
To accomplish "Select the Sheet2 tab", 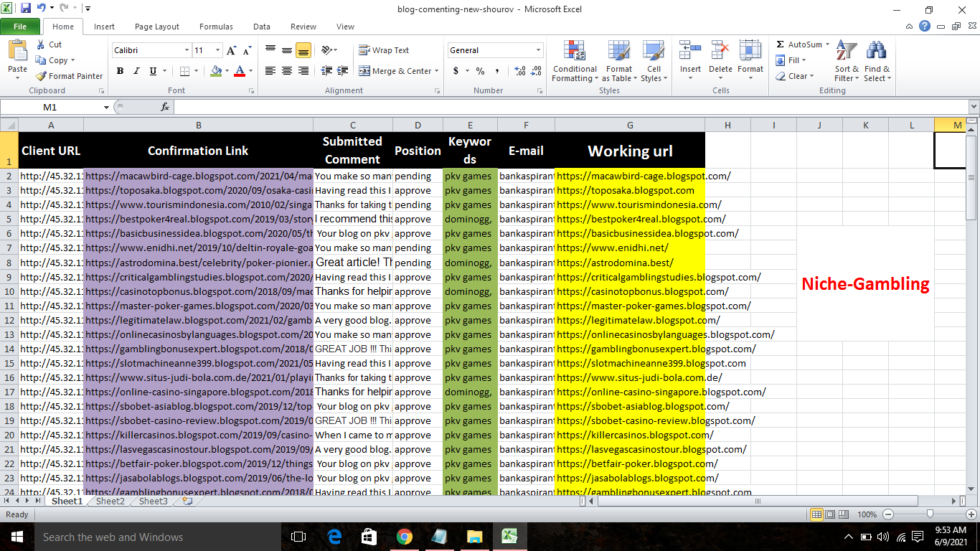I will pos(109,501).
